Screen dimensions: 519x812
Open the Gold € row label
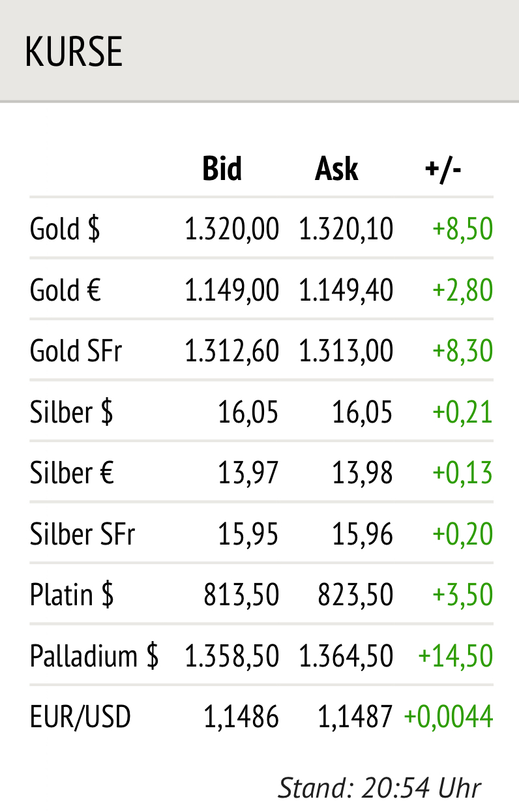[65, 290]
